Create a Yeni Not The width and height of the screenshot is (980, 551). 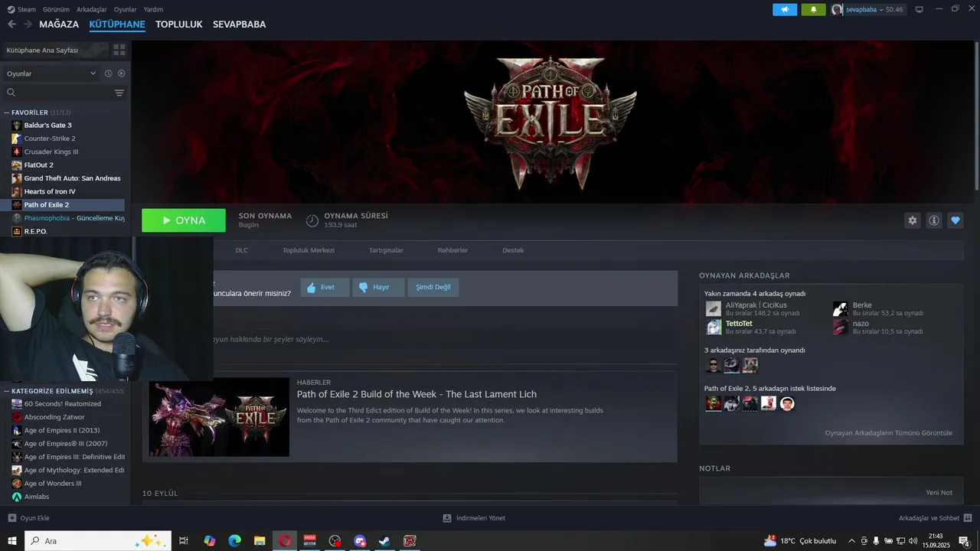939,493
